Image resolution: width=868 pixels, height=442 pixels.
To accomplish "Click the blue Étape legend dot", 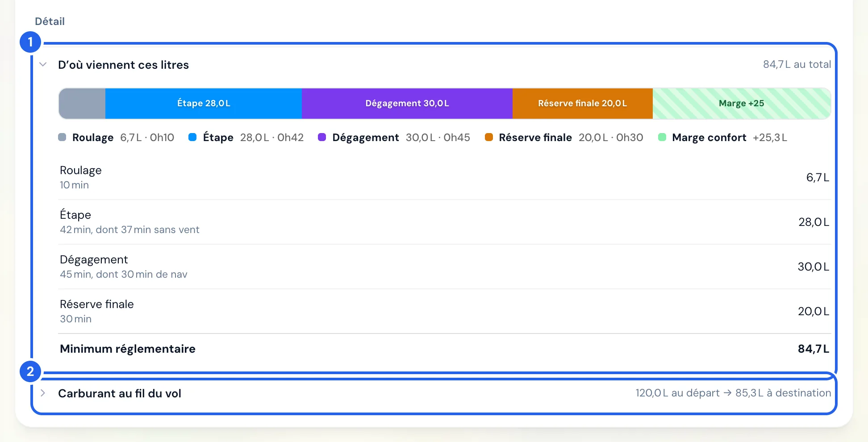I will coord(192,137).
